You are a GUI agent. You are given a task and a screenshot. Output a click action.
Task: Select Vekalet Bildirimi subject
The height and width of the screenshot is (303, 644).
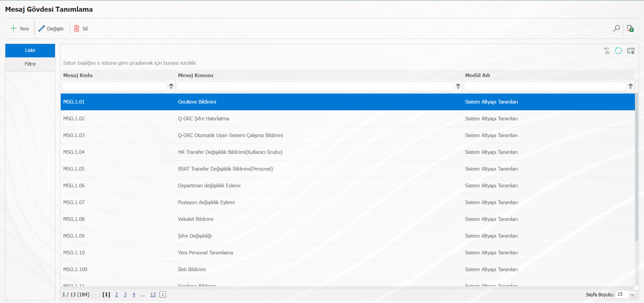click(196, 219)
